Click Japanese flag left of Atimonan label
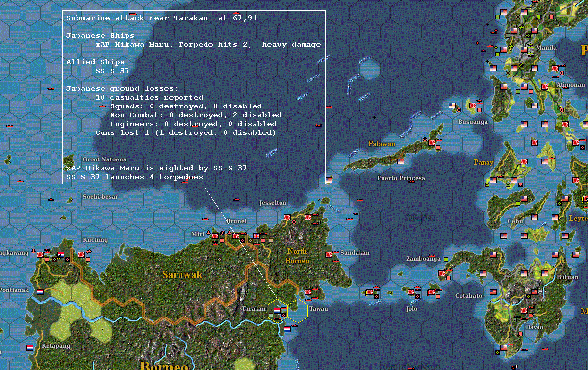 pyautogui.click(x=544, y=87)
